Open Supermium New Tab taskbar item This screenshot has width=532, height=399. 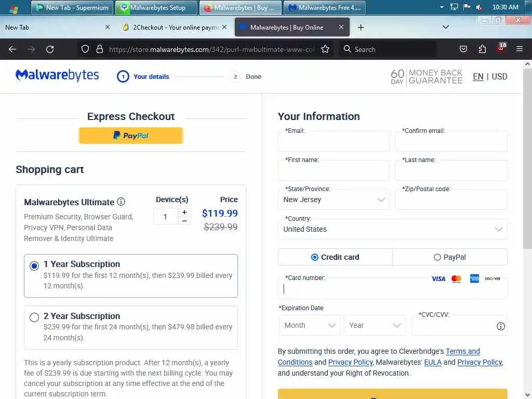72,7
